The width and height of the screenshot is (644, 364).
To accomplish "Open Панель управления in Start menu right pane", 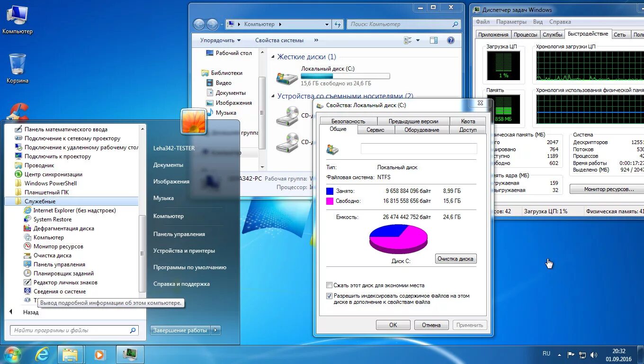I will (x=179, y=234).
